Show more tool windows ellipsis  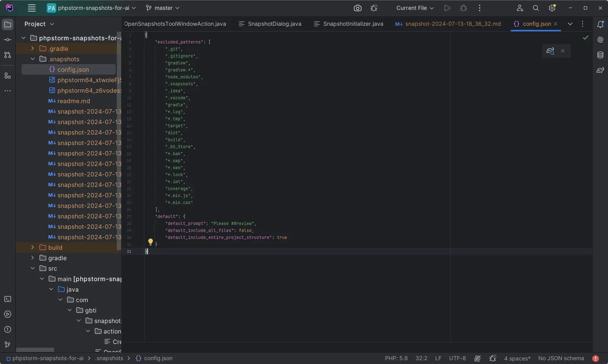8,91
